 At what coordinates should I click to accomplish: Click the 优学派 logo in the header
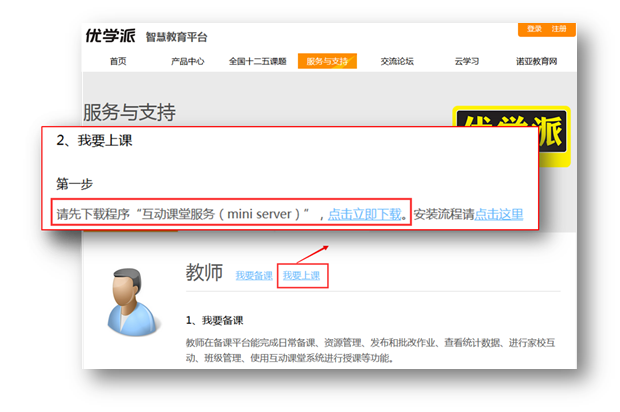[x=111, y=36]
